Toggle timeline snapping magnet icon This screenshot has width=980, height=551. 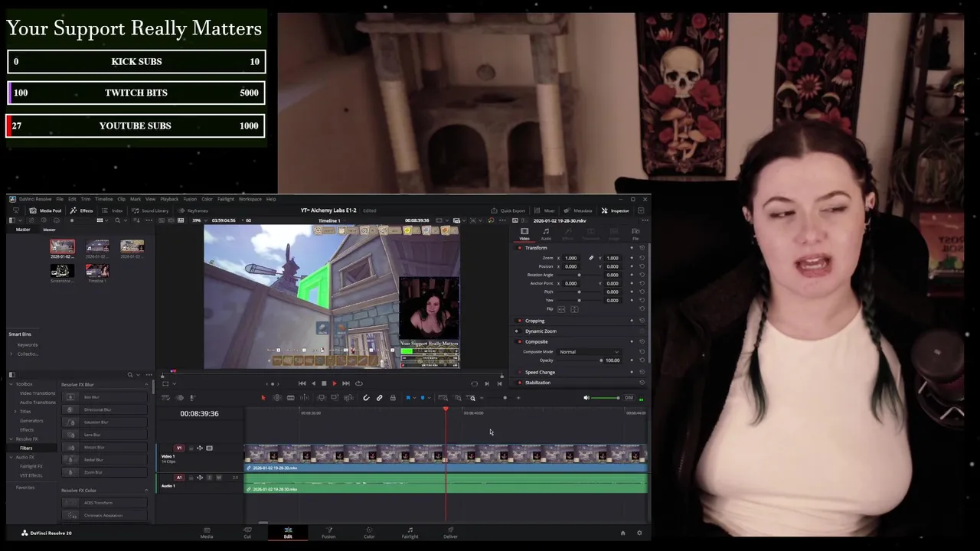point(366,398)
